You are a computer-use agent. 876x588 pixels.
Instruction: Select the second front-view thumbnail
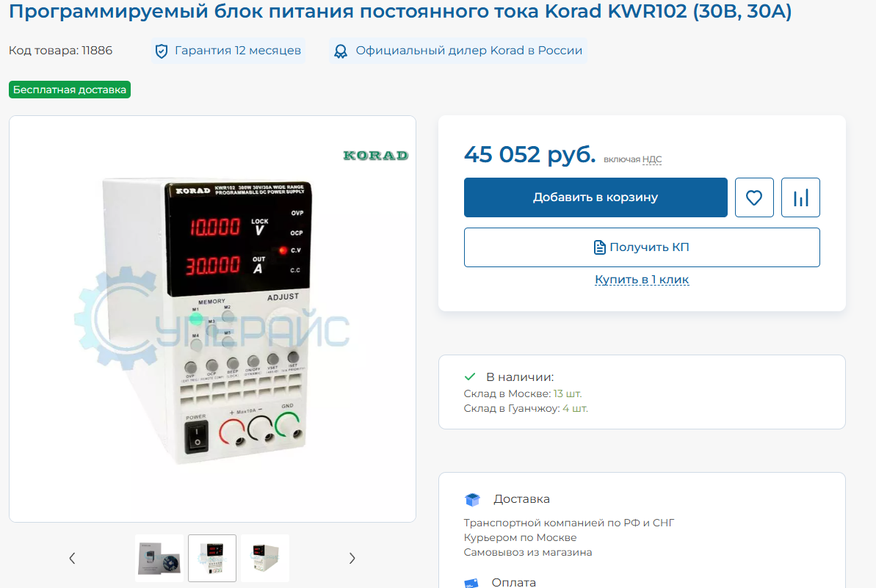point(212,558)
